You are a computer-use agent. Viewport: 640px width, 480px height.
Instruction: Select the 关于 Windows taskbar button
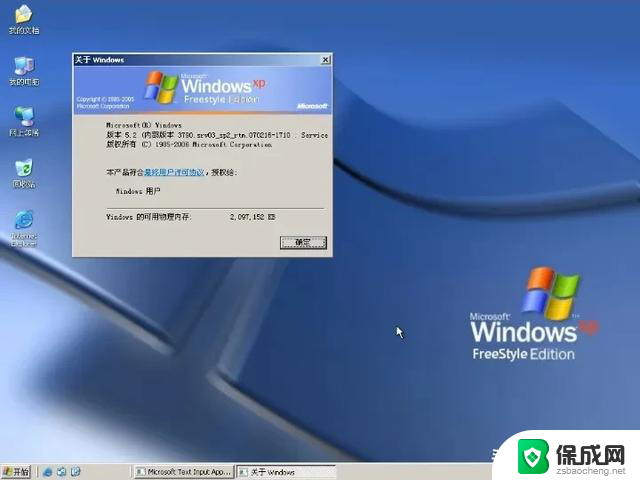286,472
